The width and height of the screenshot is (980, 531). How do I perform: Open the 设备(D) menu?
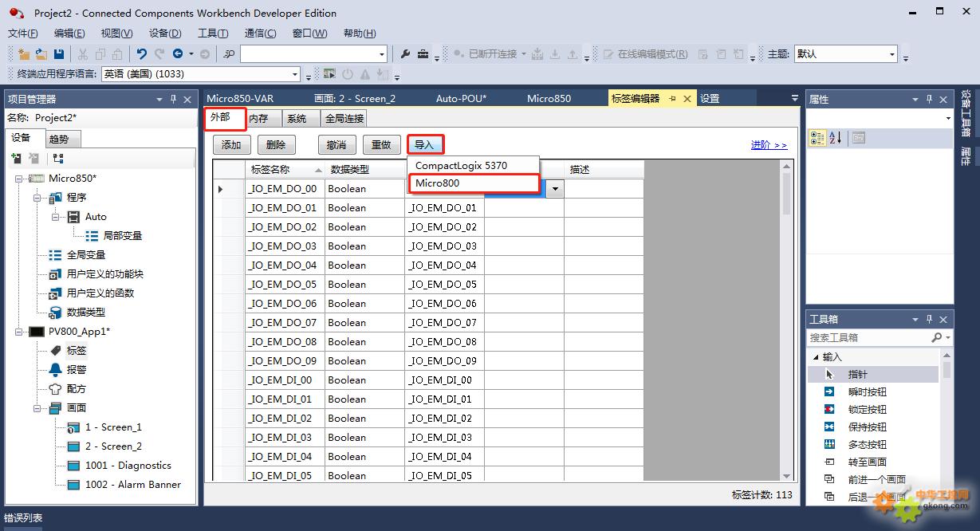(165, 33)
